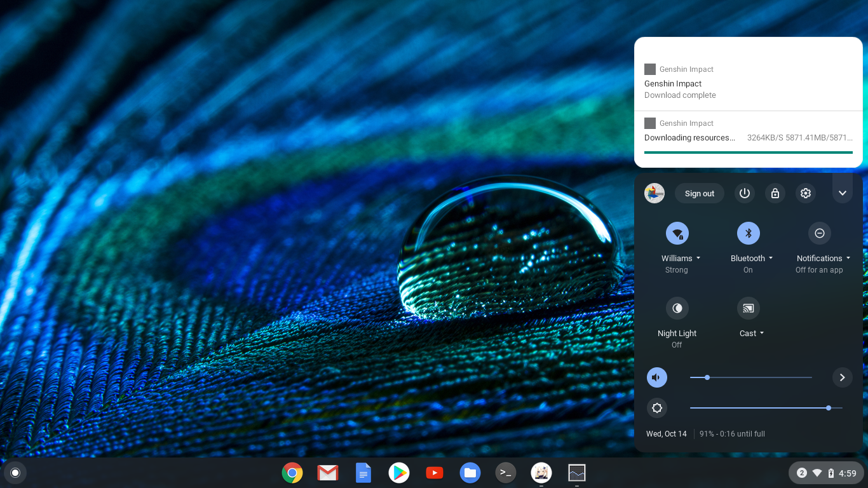This screenshot has height=488, width=868.
Task: Open the Terminal app from the shelf
Action: coord(506,473)
